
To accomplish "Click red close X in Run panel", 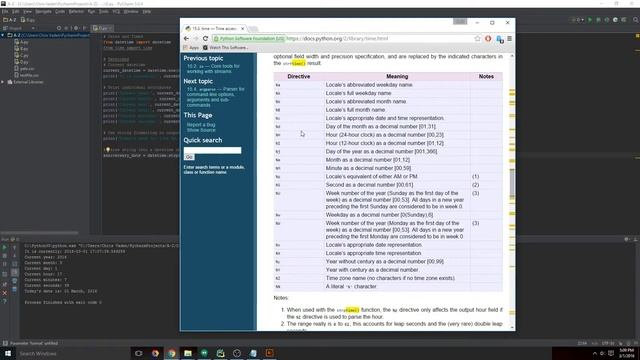I will coord(4,293).
